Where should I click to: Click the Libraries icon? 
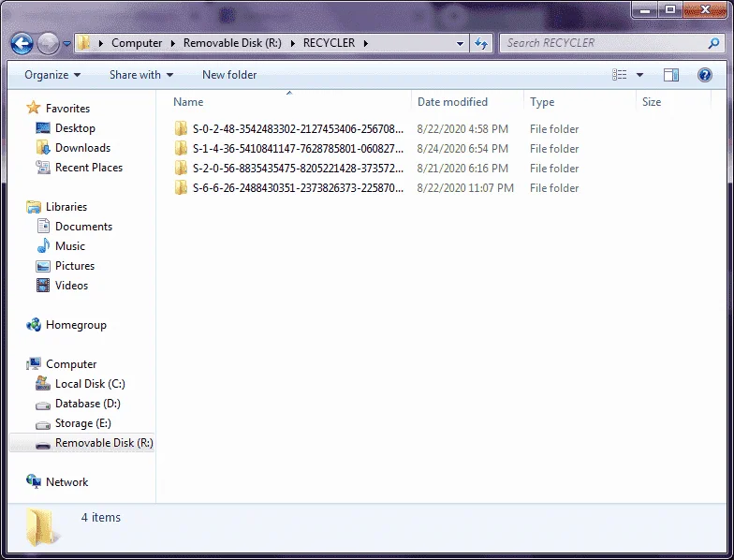tap(34, 206)
